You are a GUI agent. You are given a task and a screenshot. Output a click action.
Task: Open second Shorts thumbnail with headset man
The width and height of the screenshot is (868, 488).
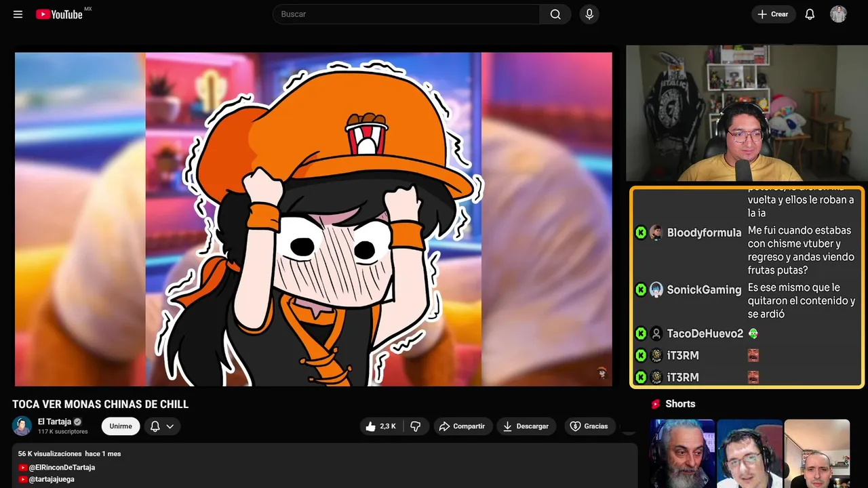pos(749,453)
